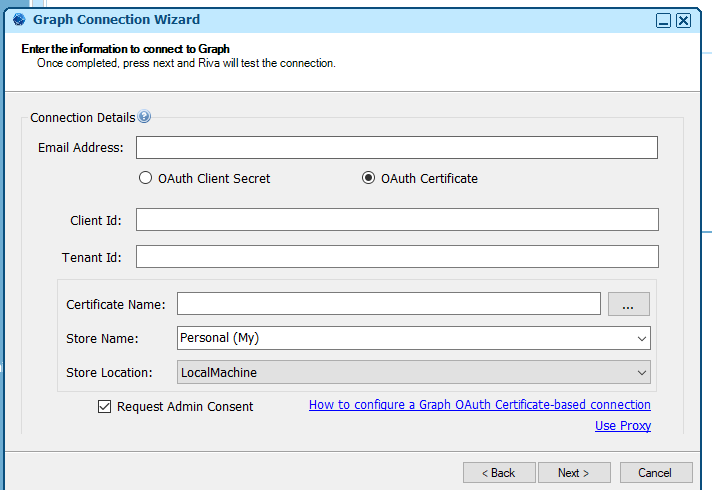This screenshot has width=712, height=490.
Task: Proceed with the Next button
Action: (574, 473)
